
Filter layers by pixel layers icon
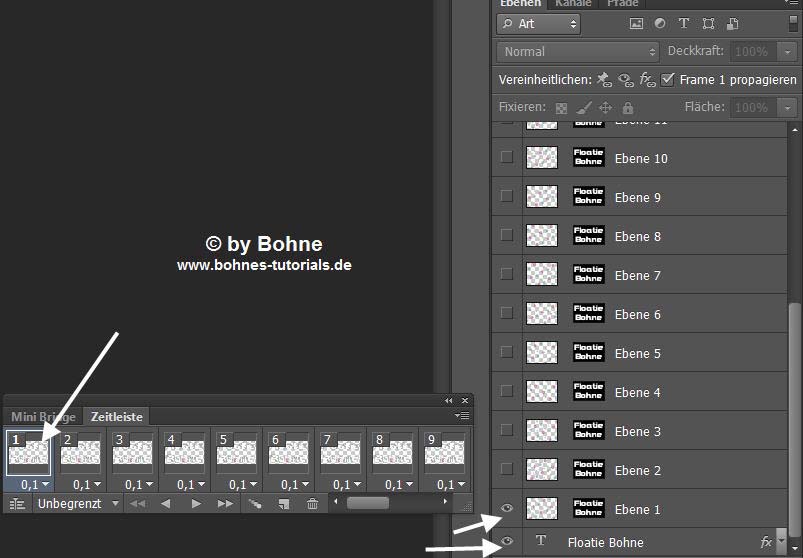click(x=636, y=23)
